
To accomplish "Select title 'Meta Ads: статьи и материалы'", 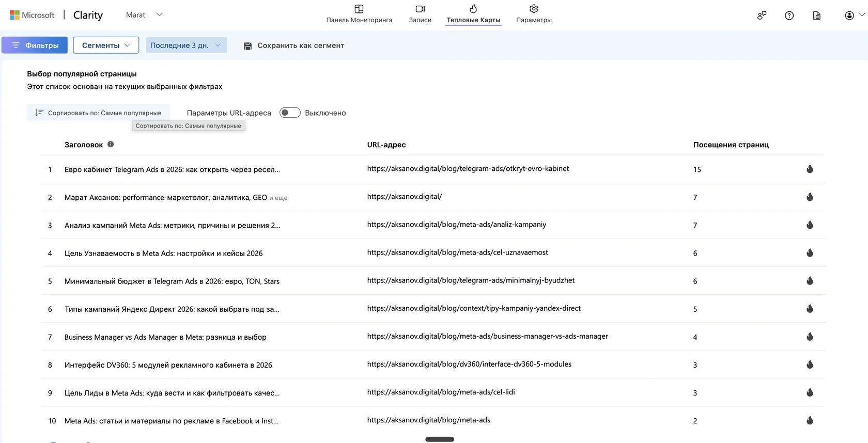I will pyautogui.click(x=172, y=420).
